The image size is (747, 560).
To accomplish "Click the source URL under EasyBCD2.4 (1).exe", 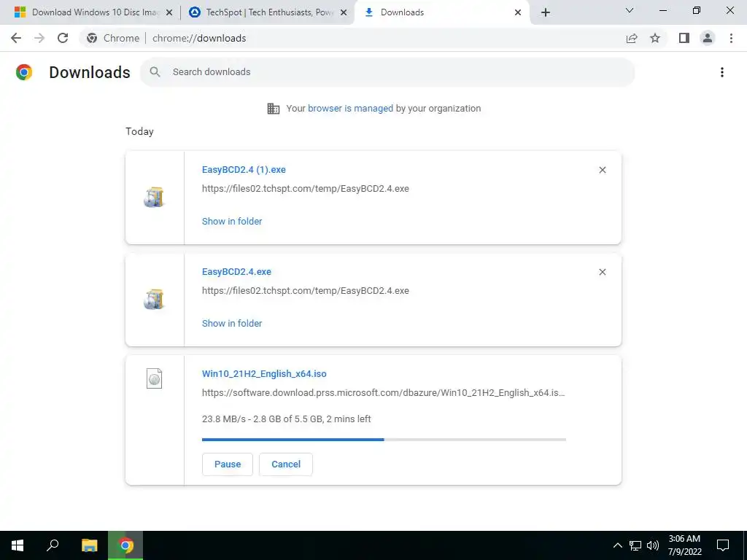I will pyautogui.click(x=306, y=189).
